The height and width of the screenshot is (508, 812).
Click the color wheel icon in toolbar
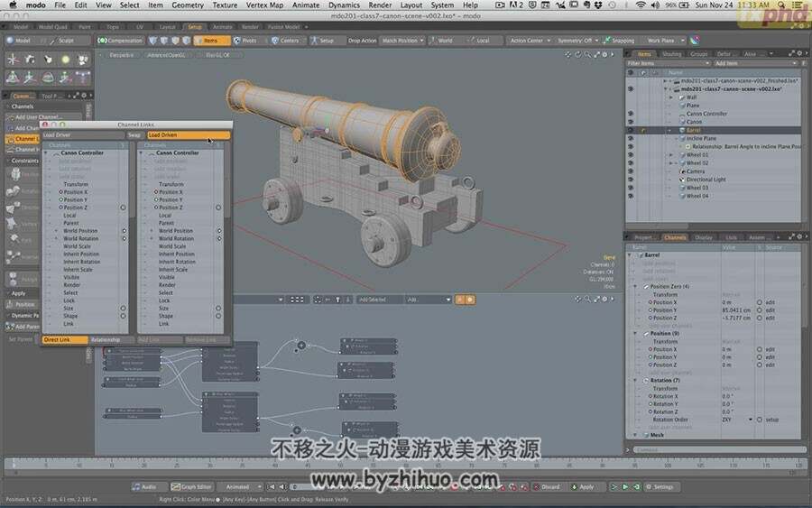click(696, 41)
